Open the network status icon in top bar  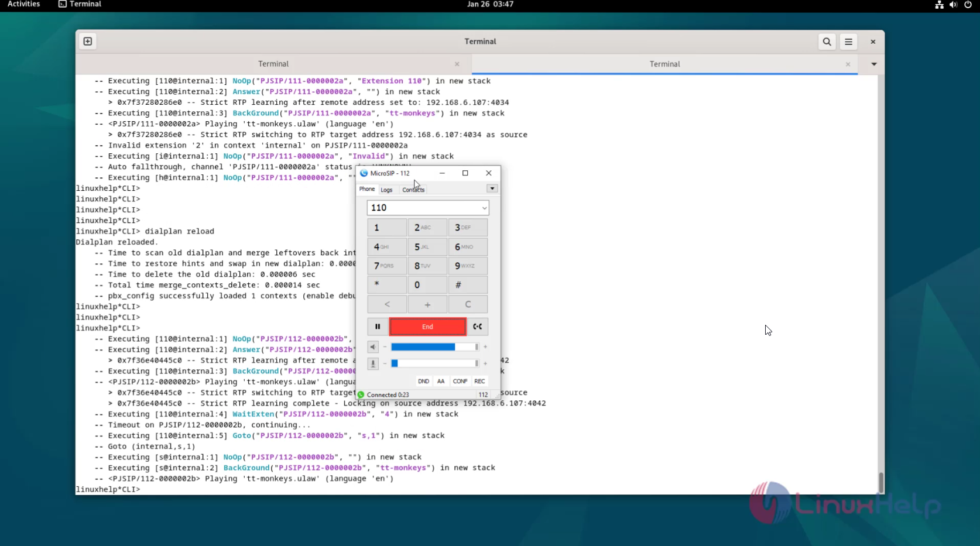coord(939,5)
